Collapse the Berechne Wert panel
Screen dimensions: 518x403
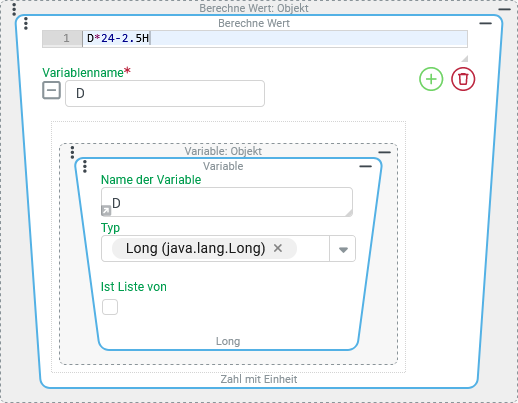pos(485,23)
